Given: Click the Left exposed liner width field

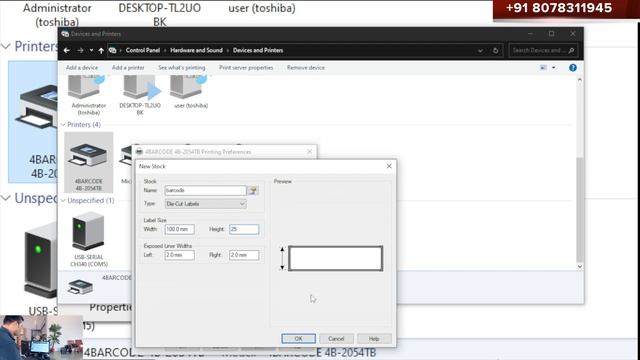Looking at the screenshot, I should 179,255.
